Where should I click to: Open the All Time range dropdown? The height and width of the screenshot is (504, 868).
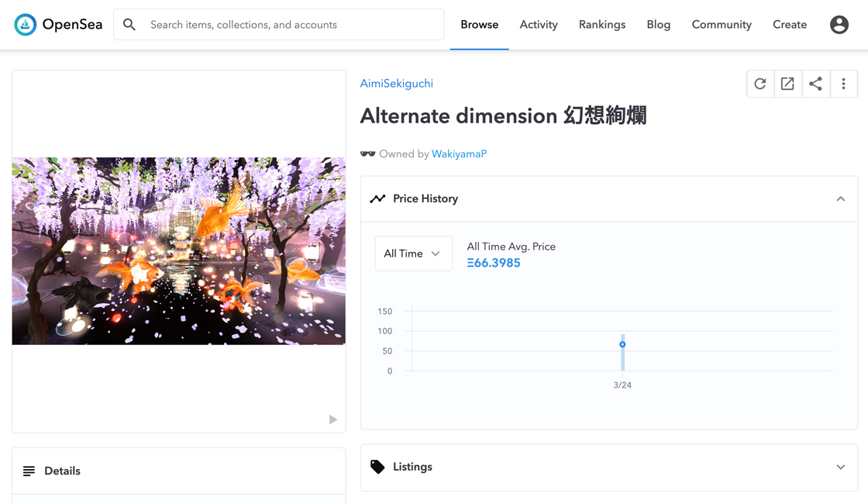tap(414, 254)
